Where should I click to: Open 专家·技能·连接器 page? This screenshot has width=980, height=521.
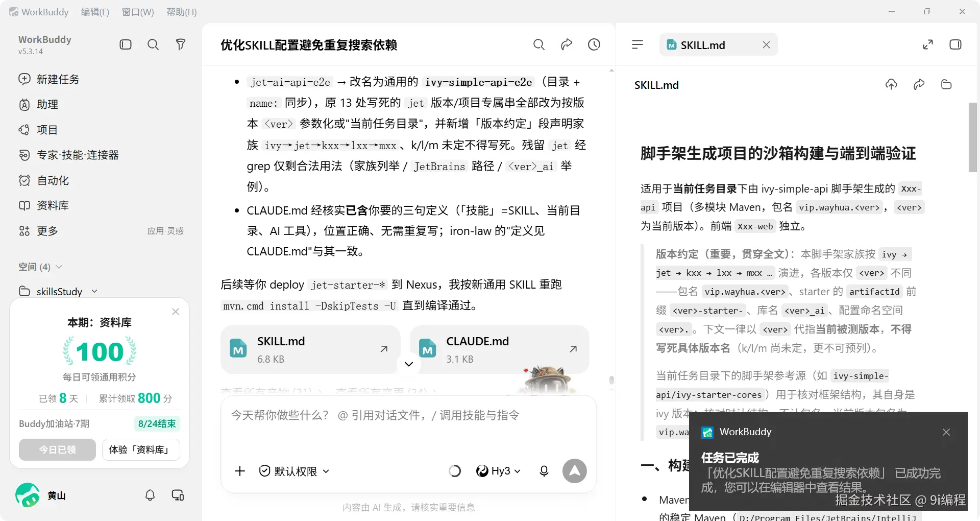point(68,155)
